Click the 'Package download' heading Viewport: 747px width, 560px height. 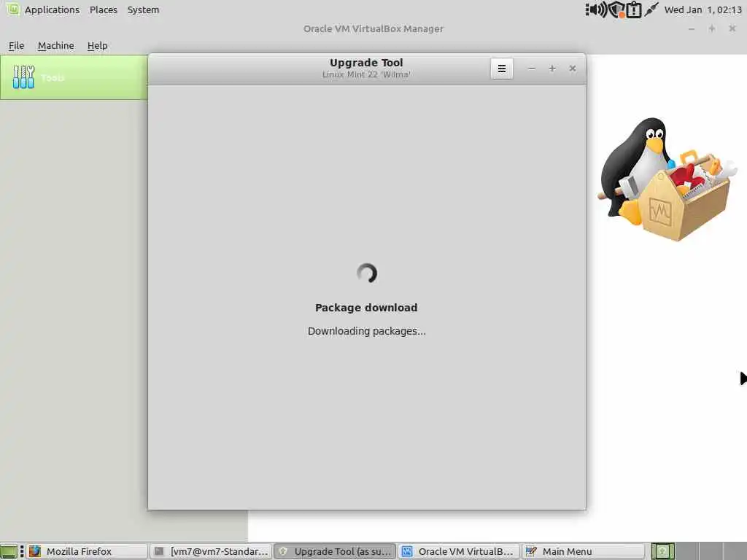(x=366, y=308)
